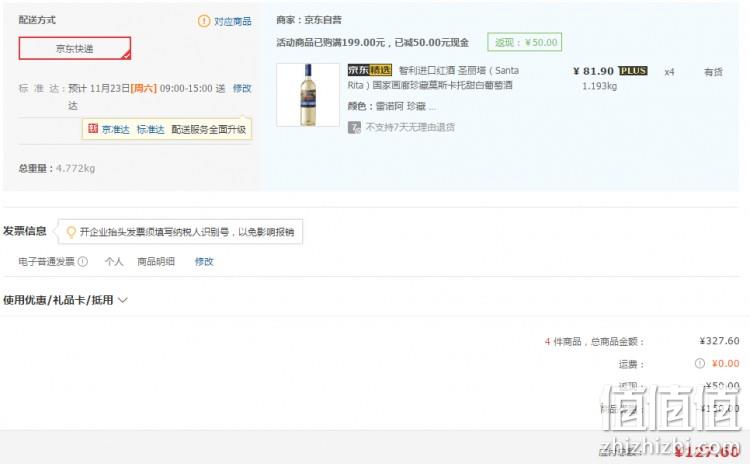Click the ¥327.60 total goods amount

click(x=719, y=341)
